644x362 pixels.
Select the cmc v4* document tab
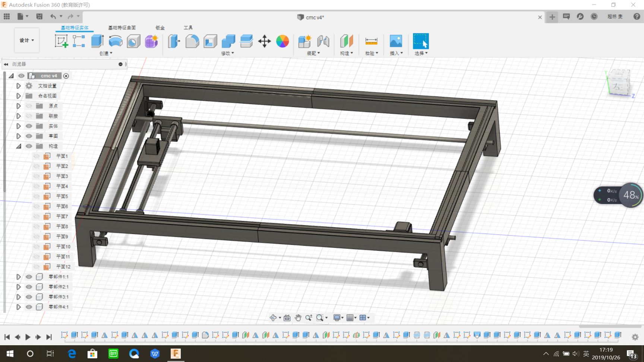click(311, 17)
